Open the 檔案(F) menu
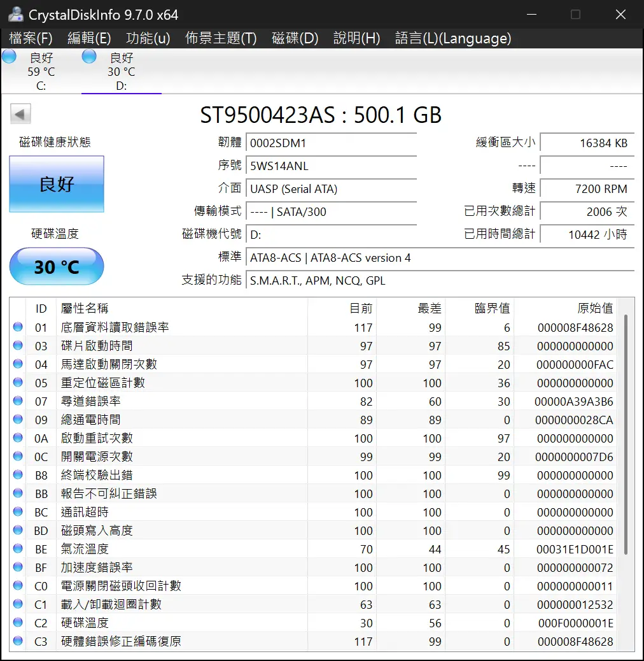Screen dimensions: 644x661 coord(31,38)
